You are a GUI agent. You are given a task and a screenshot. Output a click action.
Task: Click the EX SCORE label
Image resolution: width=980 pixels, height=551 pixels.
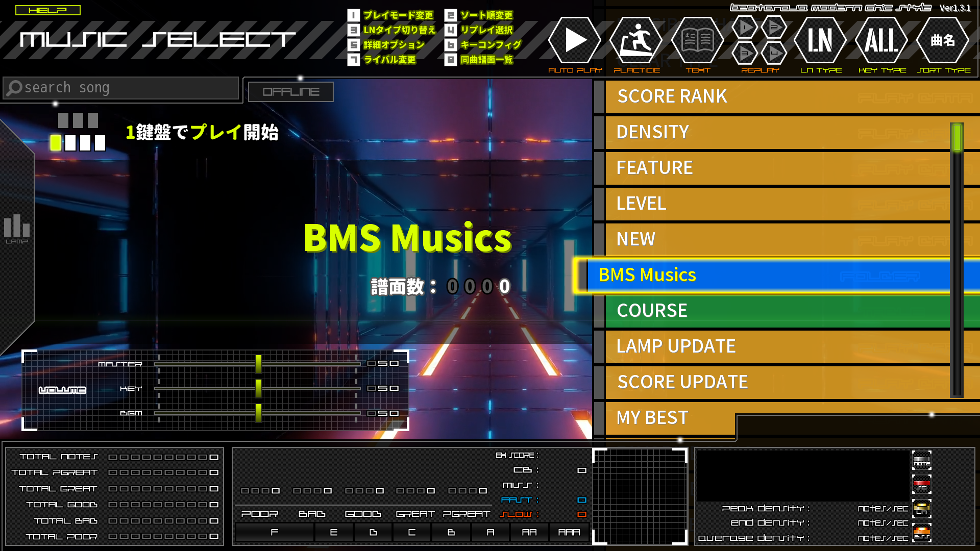[x=517, y=455]
